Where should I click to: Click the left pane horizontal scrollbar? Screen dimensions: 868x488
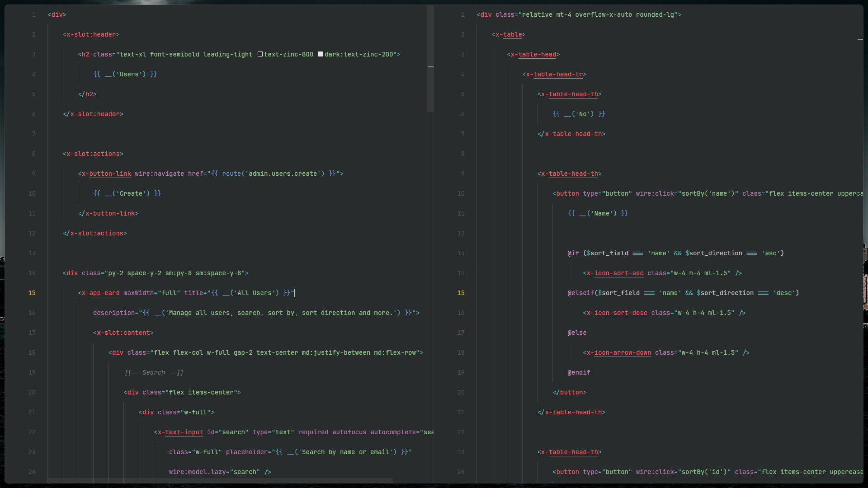(220, 480)
